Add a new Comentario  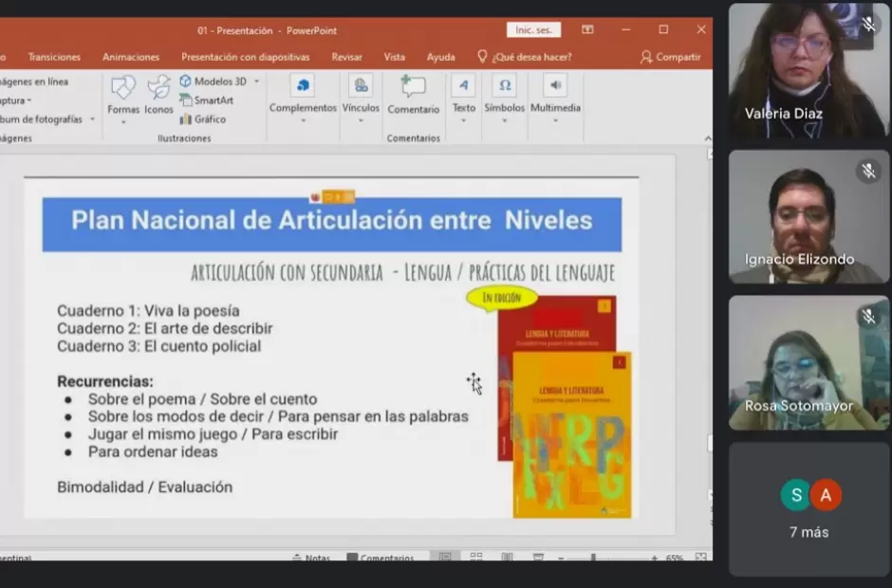[413, 96]
